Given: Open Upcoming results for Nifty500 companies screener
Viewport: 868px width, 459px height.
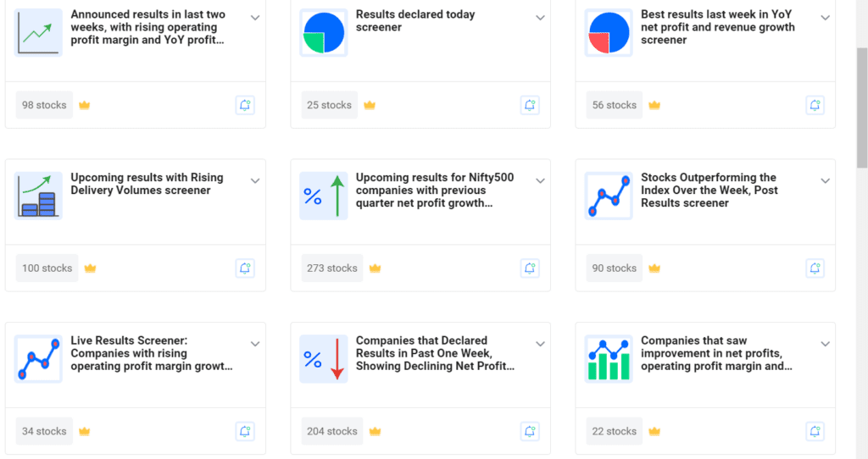Looking at the screenshot, I should [x=435, y=191].
